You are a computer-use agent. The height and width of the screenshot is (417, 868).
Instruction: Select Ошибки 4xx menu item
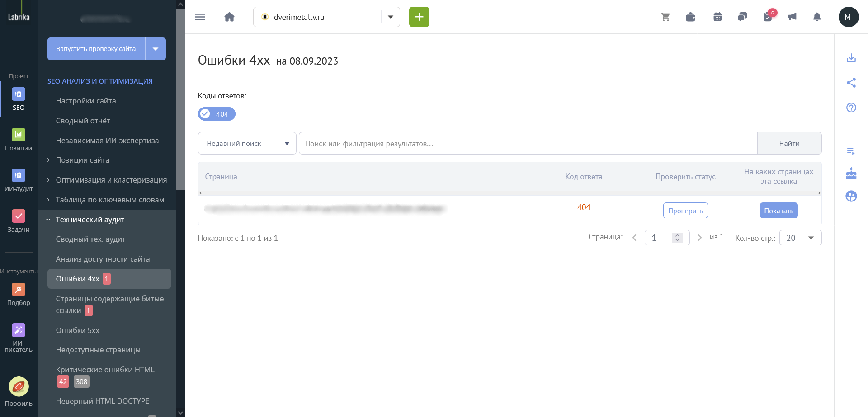click(109, 279)
